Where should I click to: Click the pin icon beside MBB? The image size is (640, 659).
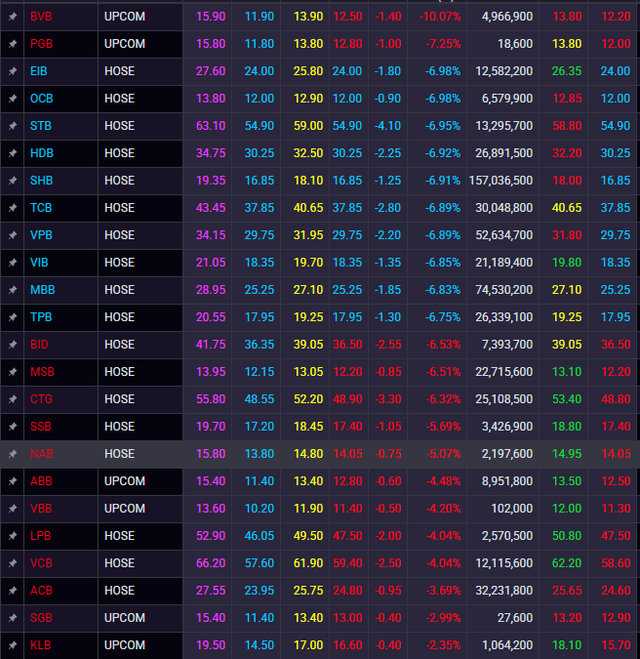click(x=12, y=290)
